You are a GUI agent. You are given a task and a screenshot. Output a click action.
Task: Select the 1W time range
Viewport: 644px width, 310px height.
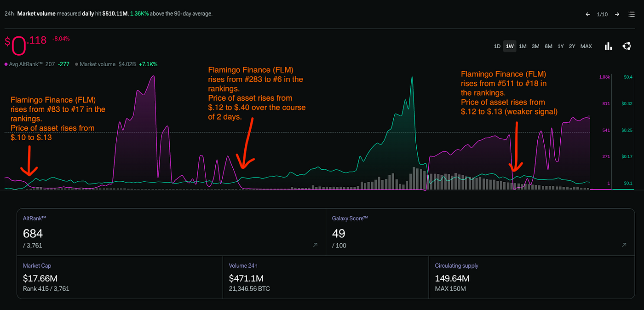coord(510,46)
